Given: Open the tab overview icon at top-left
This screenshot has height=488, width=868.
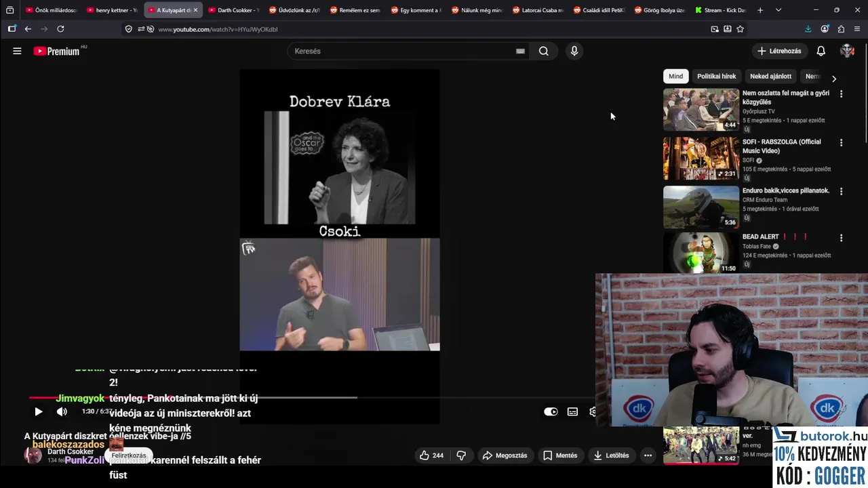Looking at the screenshot, I should pos(9,10).
